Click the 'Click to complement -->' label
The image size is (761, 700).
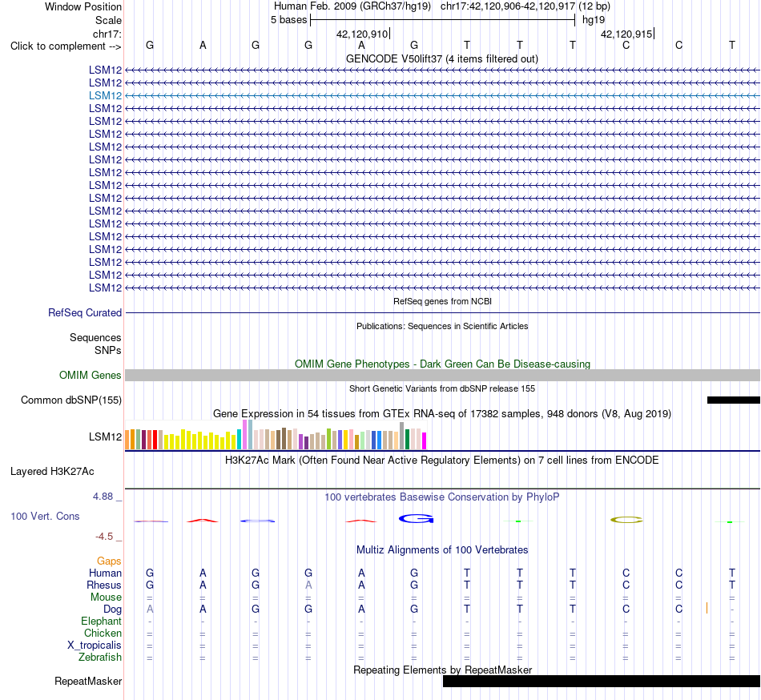tap(66, 46)
